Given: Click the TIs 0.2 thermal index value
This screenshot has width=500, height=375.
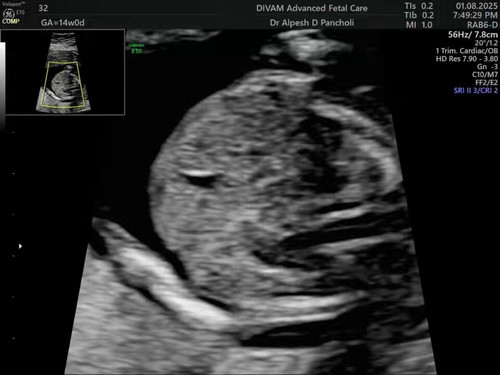Looking at the screenshot, I should click(419, 6).
